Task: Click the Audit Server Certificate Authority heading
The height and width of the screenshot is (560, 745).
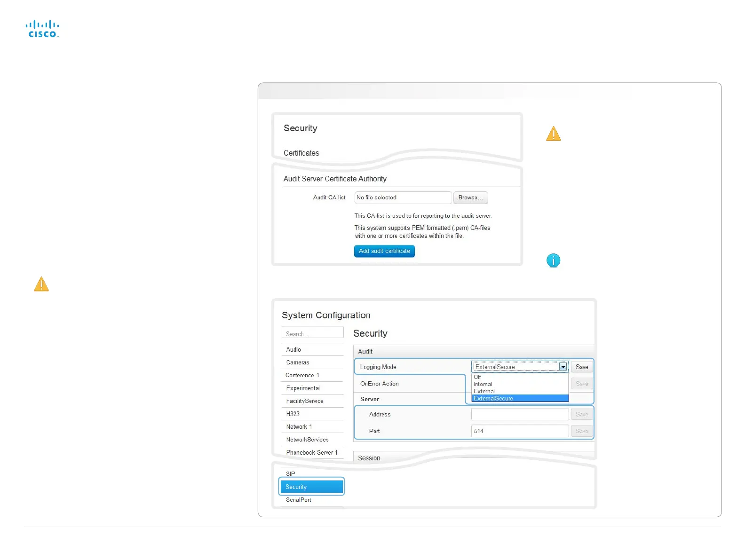Action: point(335,179)
